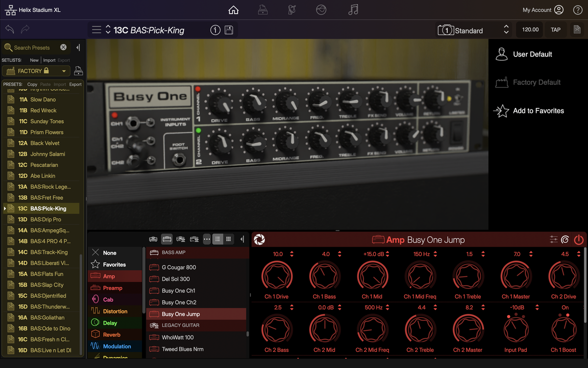Open the music notes icon in top bar
Image resolution: width=588 pixels, height=368 pixels.
tap(353, 10)
